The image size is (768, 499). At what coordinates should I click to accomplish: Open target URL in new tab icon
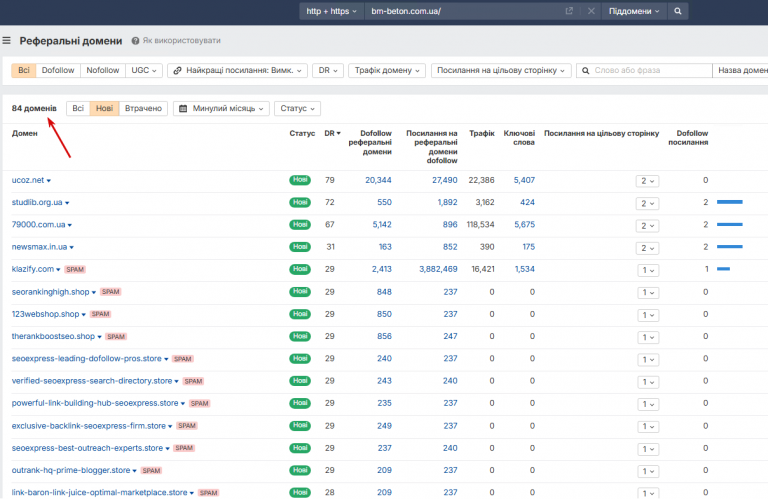(569, 11)
